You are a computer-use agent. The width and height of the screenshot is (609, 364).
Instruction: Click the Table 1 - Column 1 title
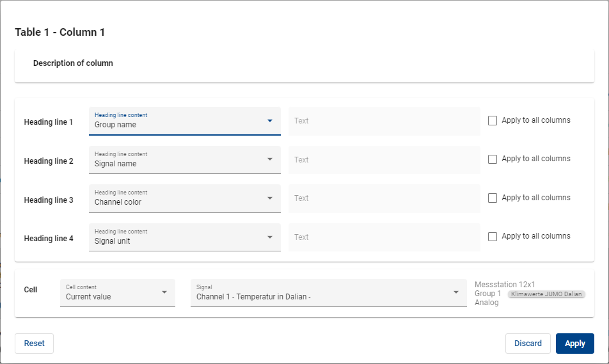tap(60, 33)
